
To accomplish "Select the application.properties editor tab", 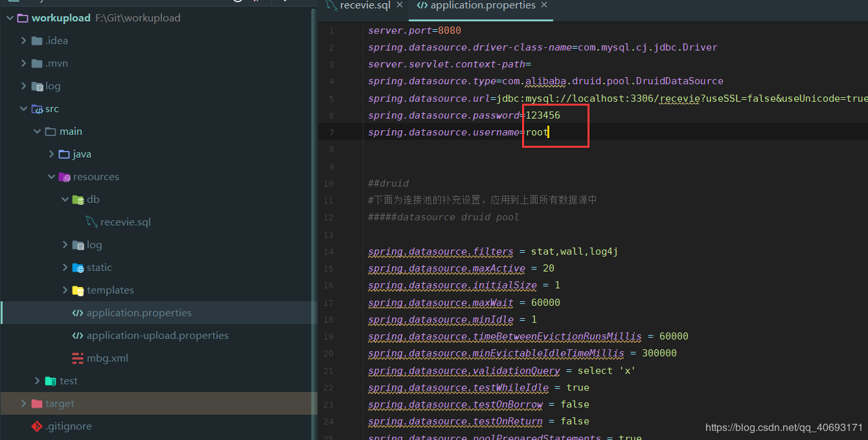I will click(x=483, y=6).
